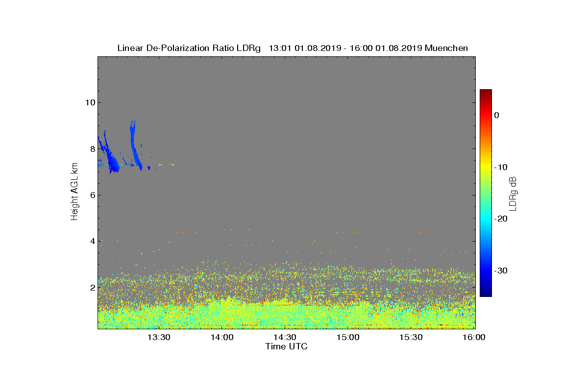
Task: Select the 15:30 time axis label
Action: [x=411, y=337]
